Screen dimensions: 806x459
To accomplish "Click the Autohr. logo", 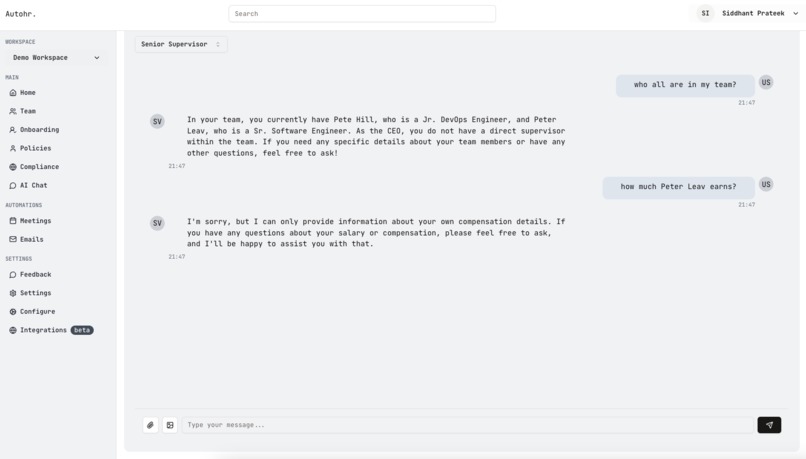I will pos(21,14).
